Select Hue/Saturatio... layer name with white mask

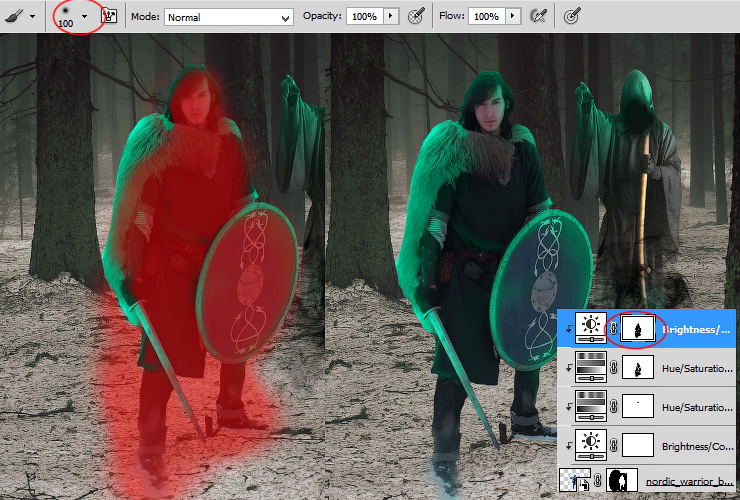[x=697, y=407]
